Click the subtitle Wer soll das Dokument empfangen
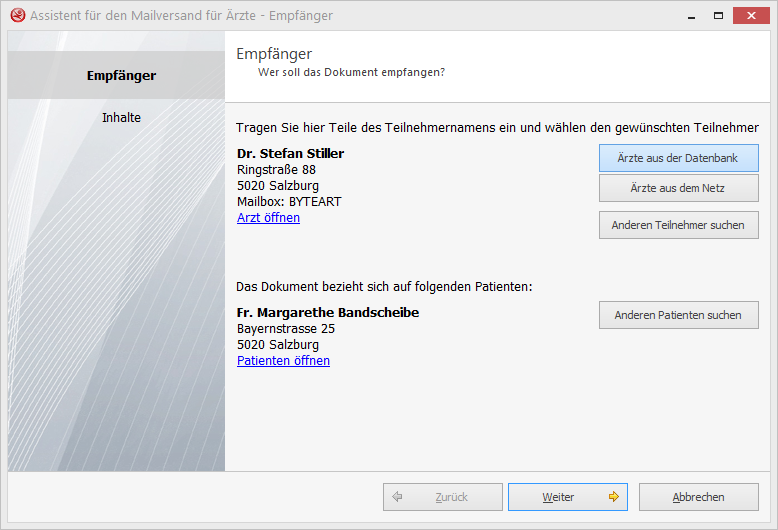 pos(351,73)
